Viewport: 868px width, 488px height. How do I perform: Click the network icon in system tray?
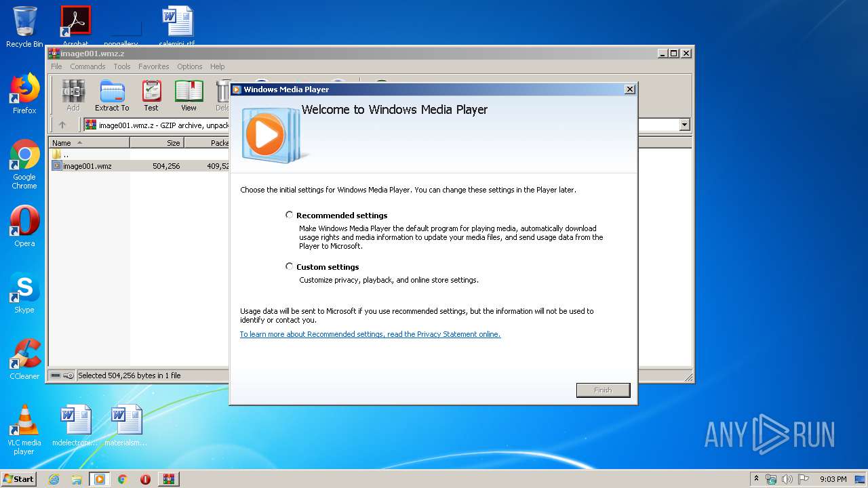[771, 479]
